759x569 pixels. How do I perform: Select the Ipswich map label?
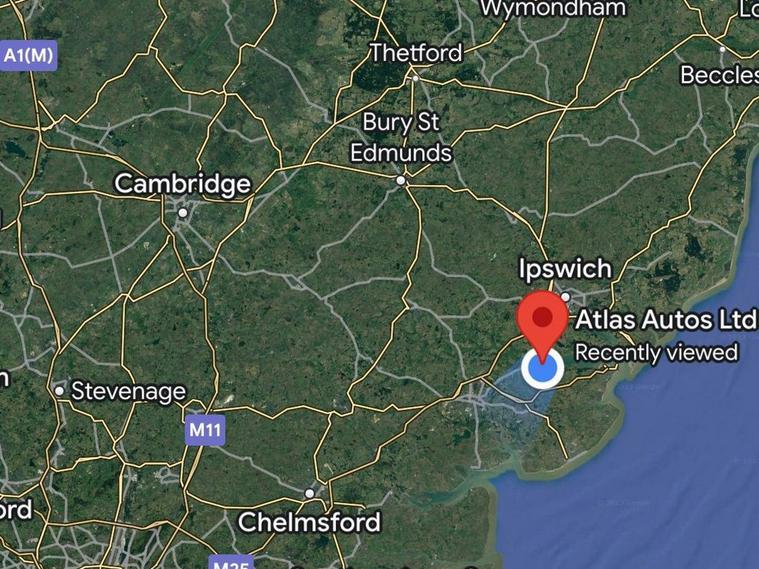click(565, 269)
